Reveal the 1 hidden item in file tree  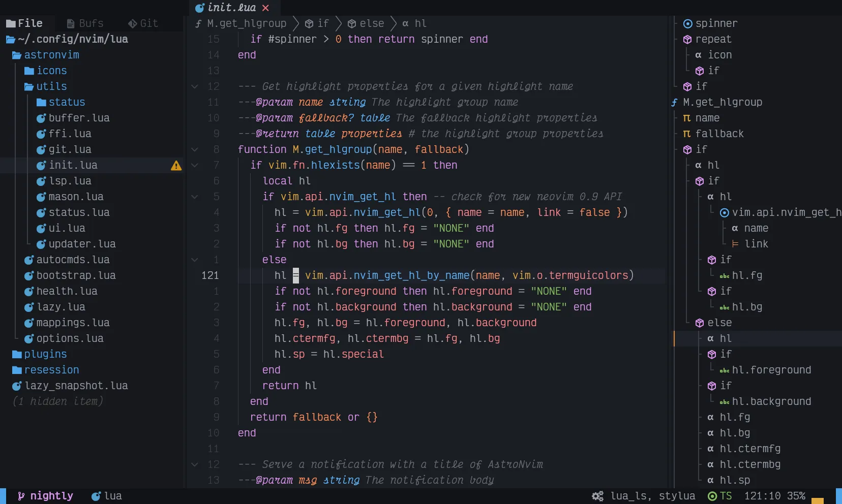57,401
